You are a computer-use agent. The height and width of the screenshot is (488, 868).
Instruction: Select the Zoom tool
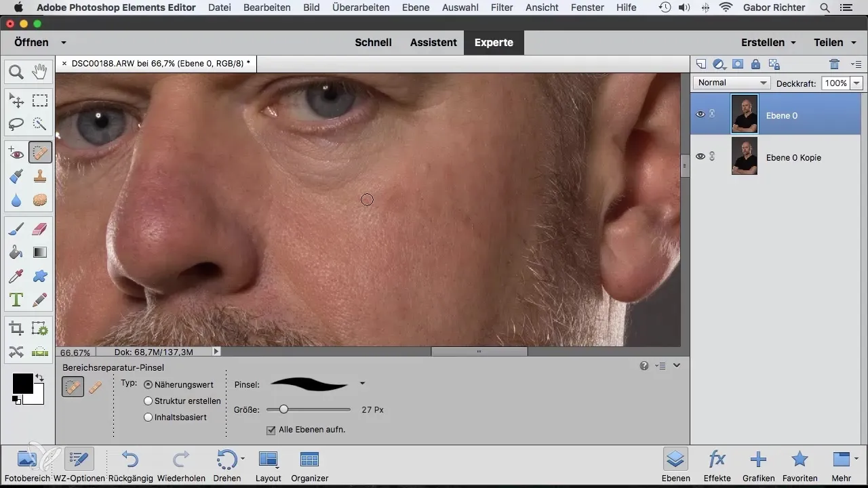click(x=16, y=71)
